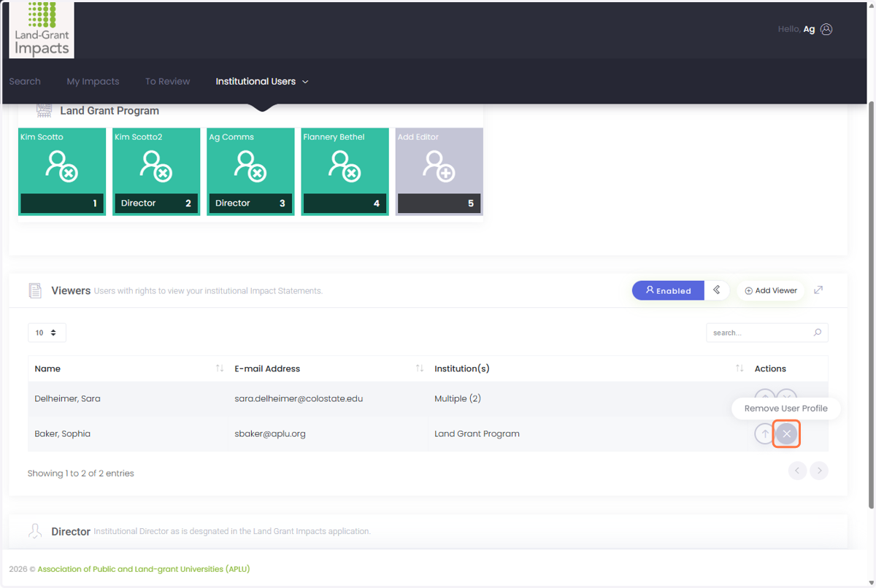876x588 pixels.
Task: Click the Actions column header
Action: [x=770, y=368]
